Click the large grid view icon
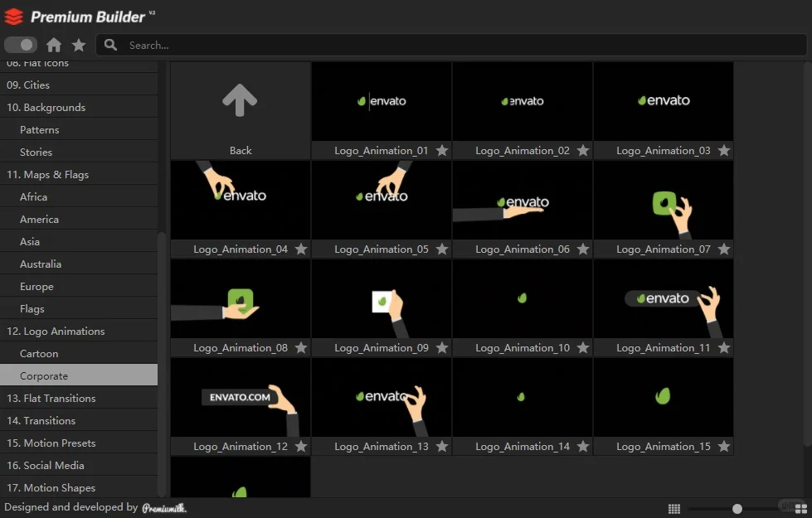Viewport: 812px width, 518px height. click(x=801, y=509)
